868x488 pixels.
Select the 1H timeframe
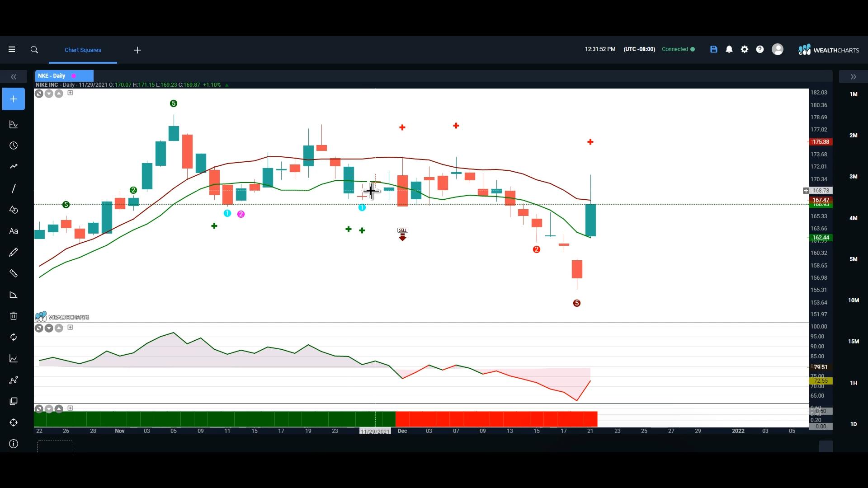point(854,383)
